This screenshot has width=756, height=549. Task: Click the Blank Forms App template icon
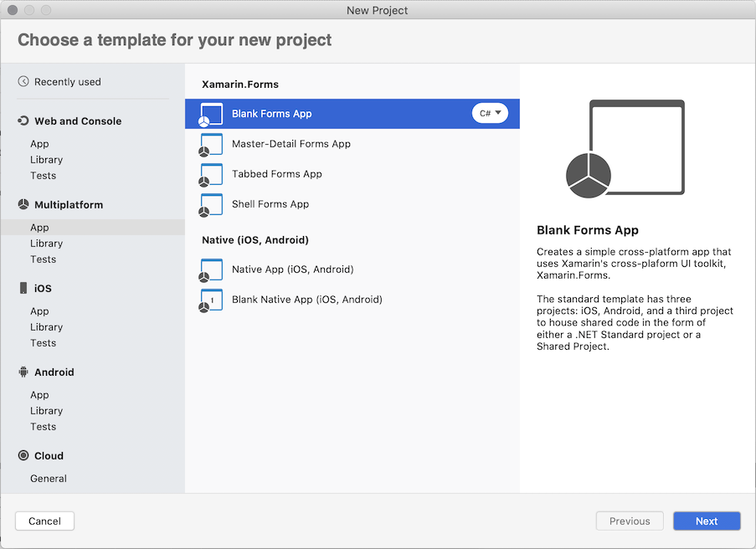[211, 114]
